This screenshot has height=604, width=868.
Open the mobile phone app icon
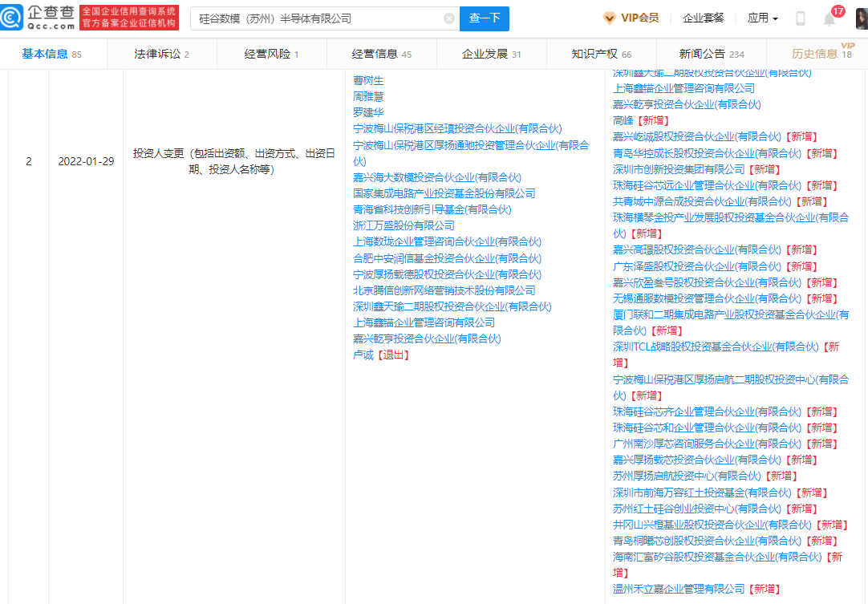800,18
